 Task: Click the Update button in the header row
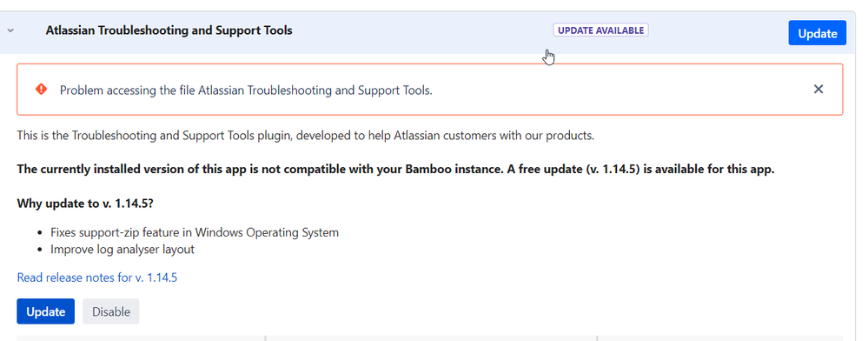(x=817, y=33)
